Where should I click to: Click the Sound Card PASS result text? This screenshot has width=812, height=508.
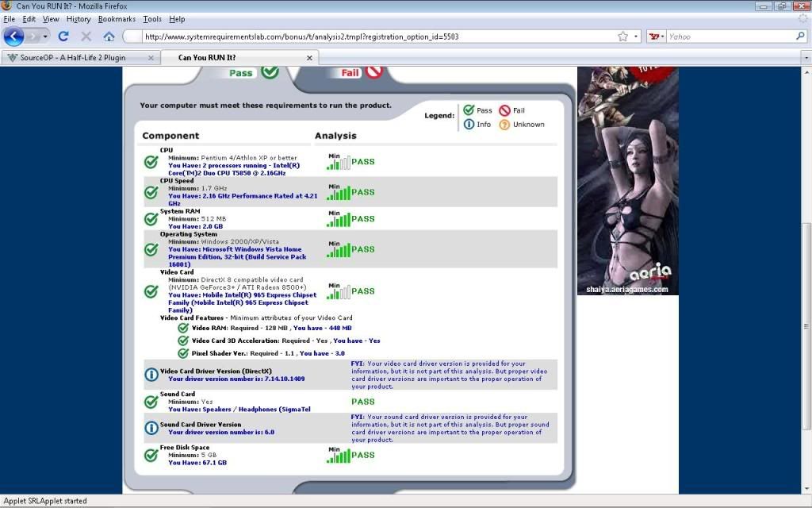click(x=363, y=402)
